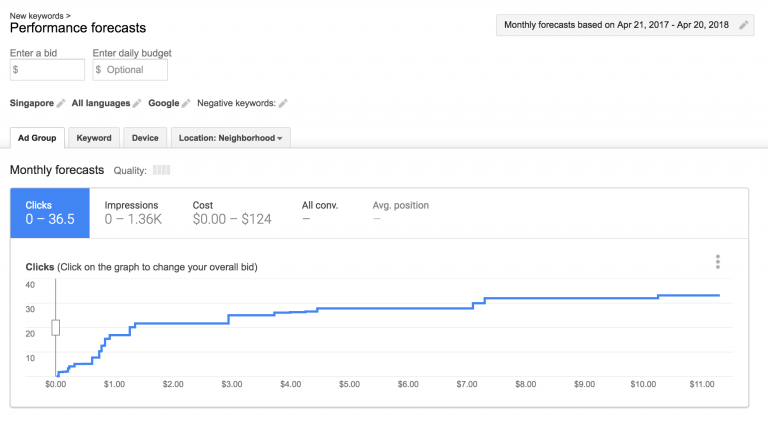Click pencil icon next to Singapore location
Image resolution: width=768 pixels, height=421 pixels.
(61, 103)
